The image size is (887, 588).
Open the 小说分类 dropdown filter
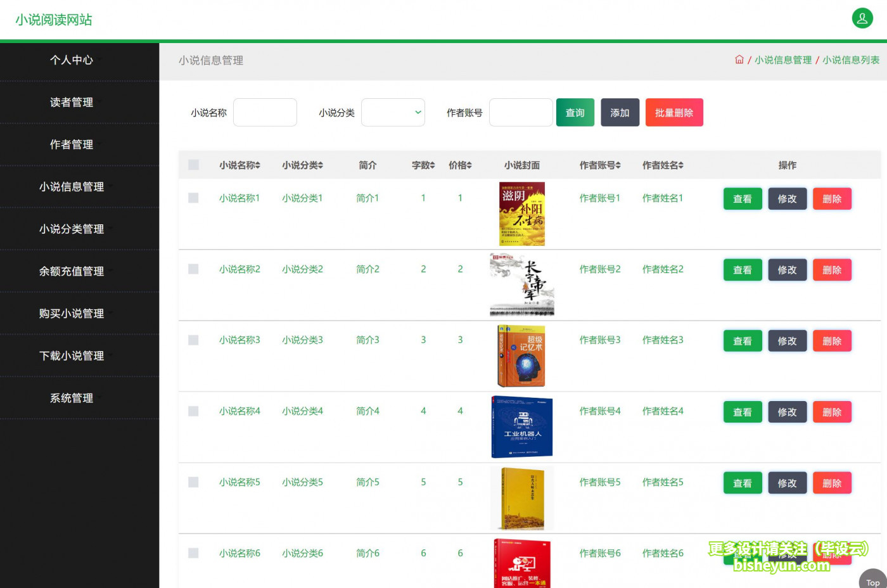(x=393, y=112)
